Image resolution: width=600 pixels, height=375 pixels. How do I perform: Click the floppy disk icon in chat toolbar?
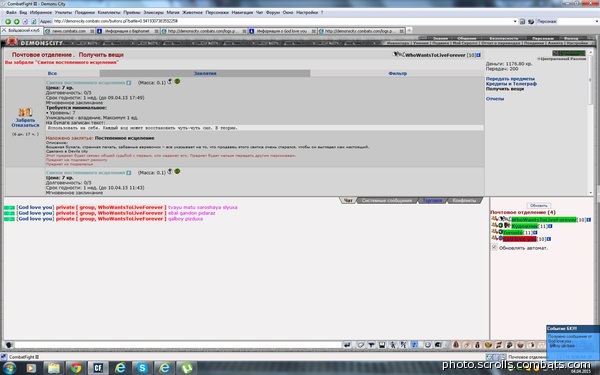point(382,345)
